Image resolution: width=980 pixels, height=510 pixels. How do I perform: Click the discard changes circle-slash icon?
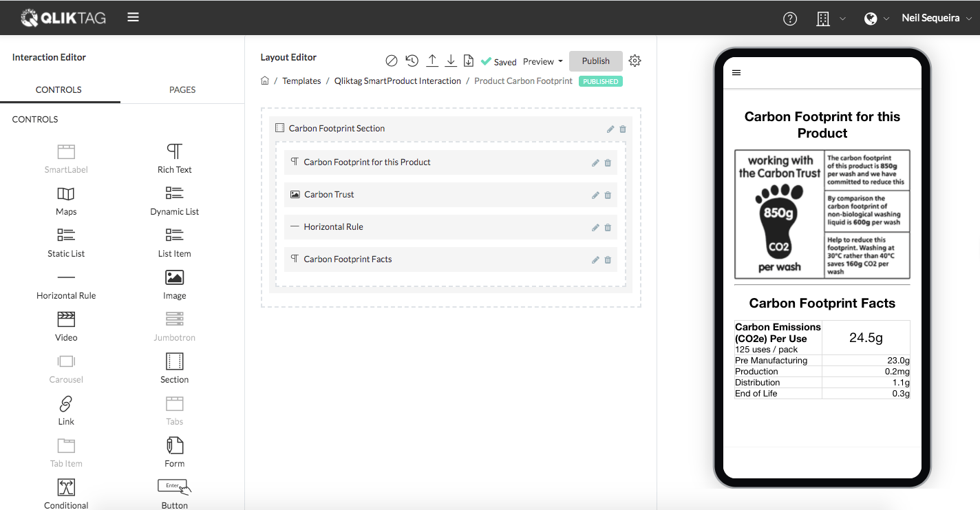392,61
